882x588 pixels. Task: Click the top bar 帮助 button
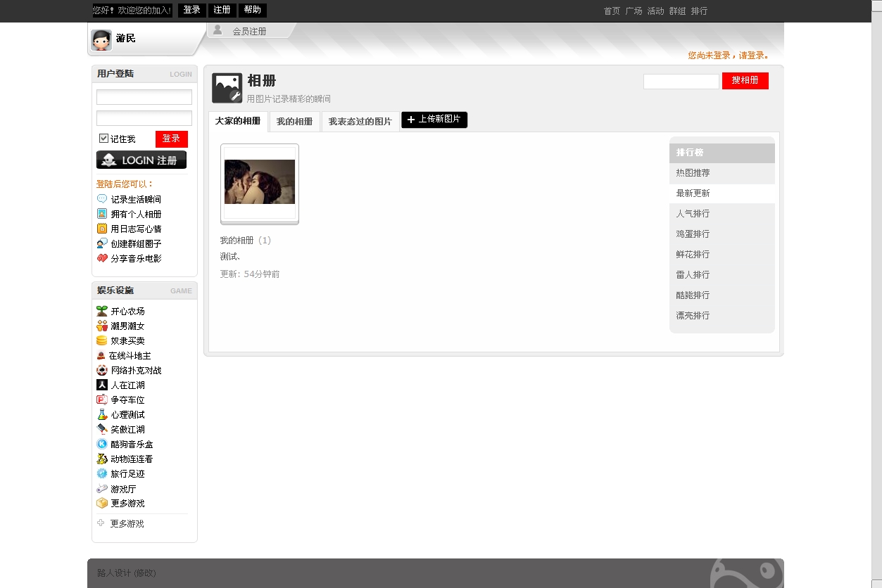point(253,11)
